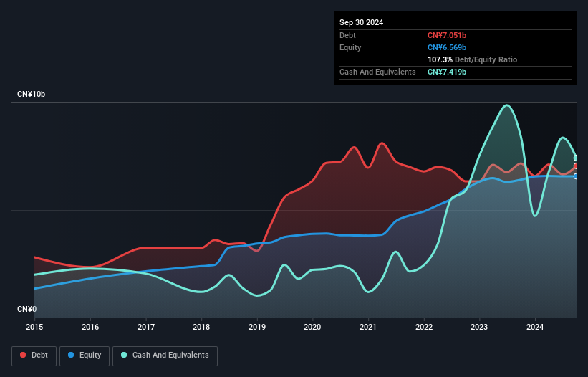Viewport: 588px width, 377px height.
Task: Click the Equity label in tooltip
Action: tap(350, 47)
